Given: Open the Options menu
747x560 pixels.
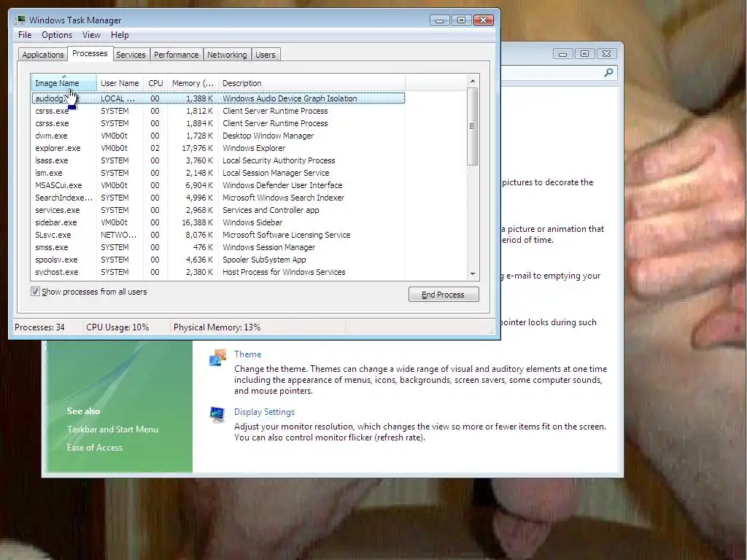Looking at the screenshot, I should (x=57, y=35).
